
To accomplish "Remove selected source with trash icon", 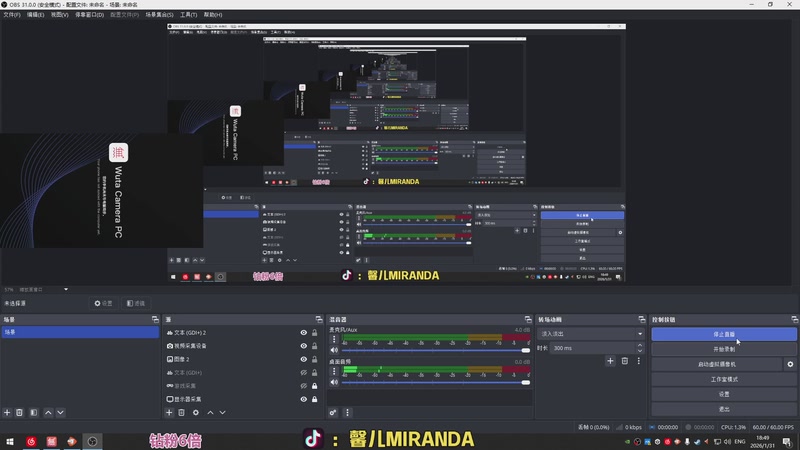I will (182, 412).
